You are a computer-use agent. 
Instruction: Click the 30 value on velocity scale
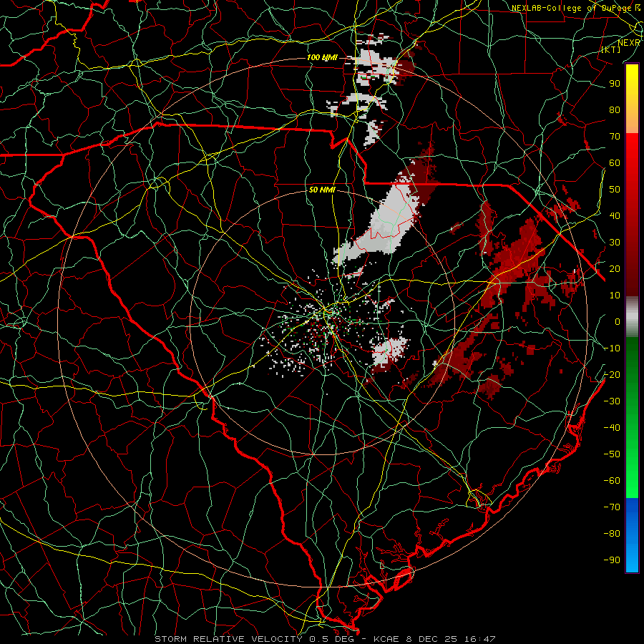tap(615, 243)
